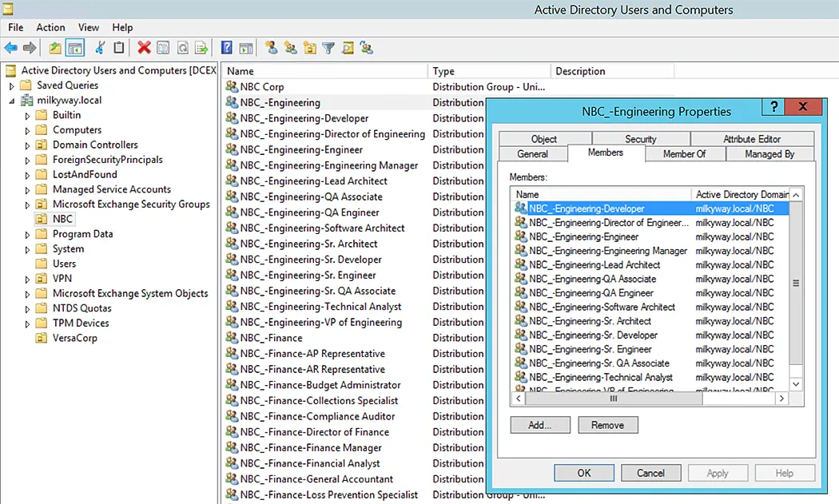Open the Security tab

[641, 139]
